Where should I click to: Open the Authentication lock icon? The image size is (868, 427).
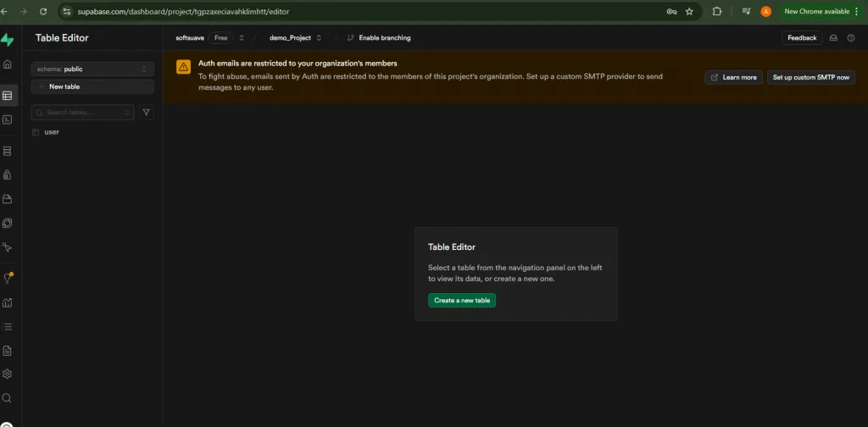click(7, 175)
